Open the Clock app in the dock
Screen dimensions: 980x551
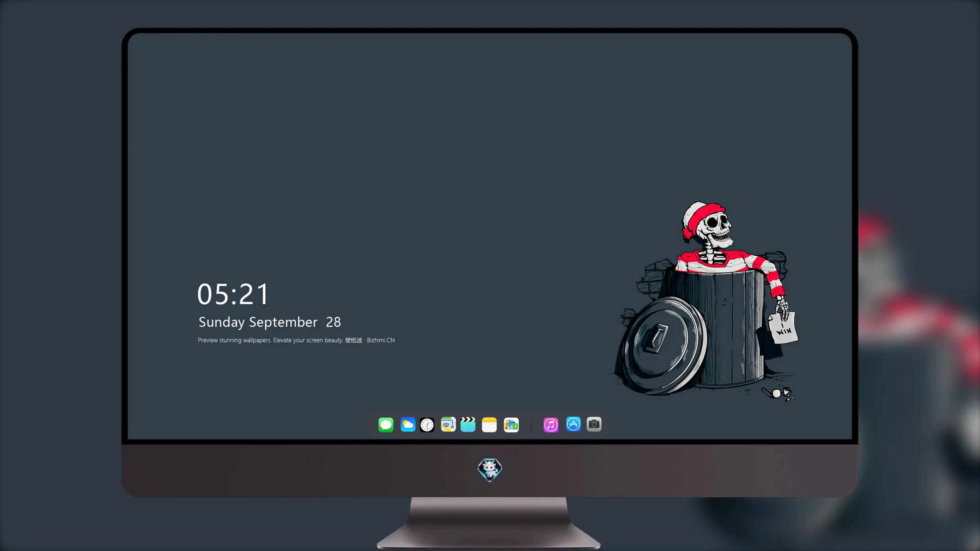point(427,425)
